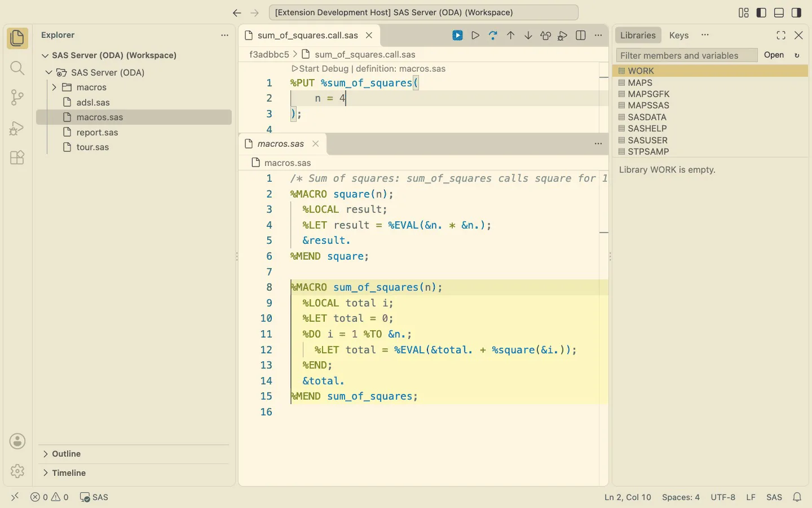Click the down arrow in the editor toolbar

tap(528, 36)
